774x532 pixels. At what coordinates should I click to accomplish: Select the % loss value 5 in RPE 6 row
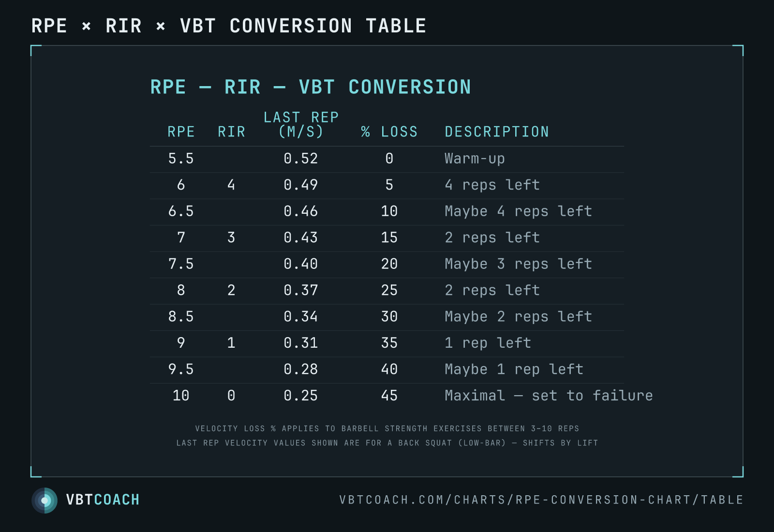pos(389,185)
